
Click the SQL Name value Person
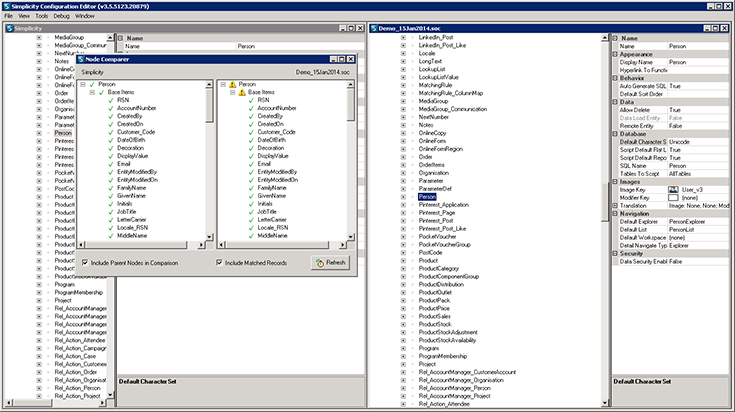pos(698,166)
